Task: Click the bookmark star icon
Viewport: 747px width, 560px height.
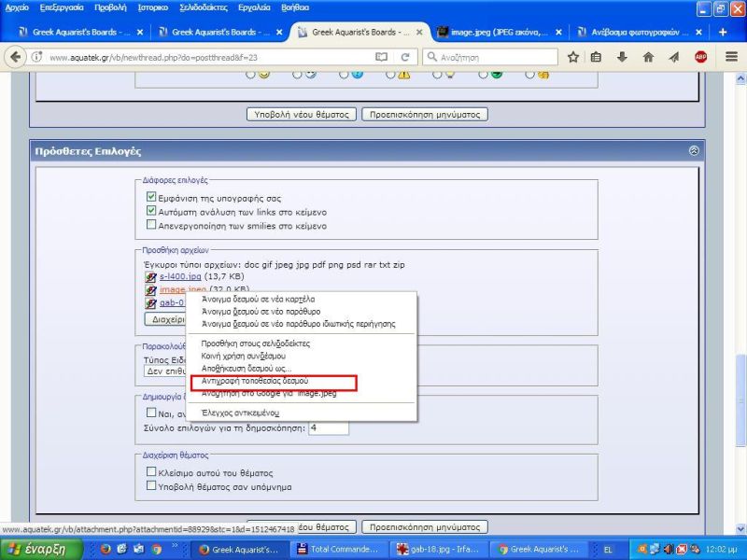Action: click(x=573, y=57)
